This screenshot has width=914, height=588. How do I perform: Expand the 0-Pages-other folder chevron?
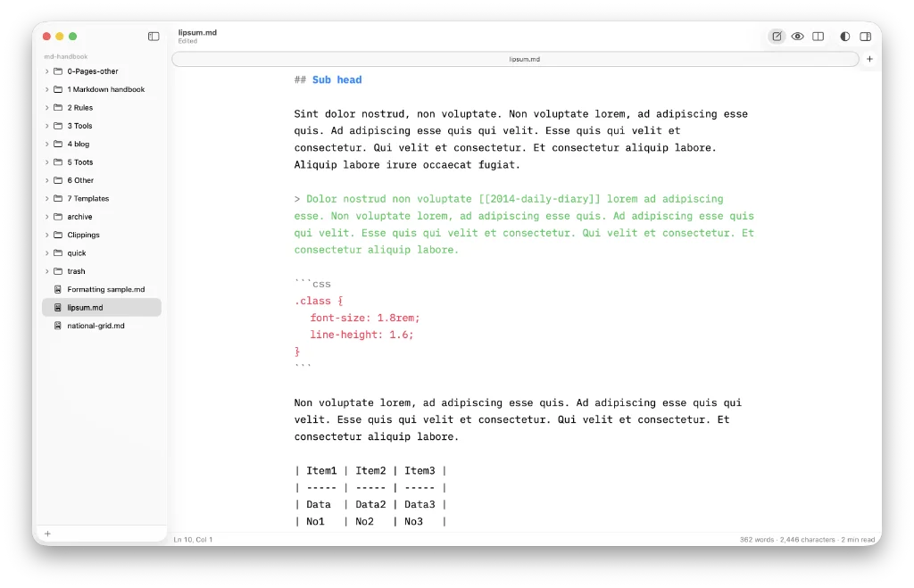[46, 71]
